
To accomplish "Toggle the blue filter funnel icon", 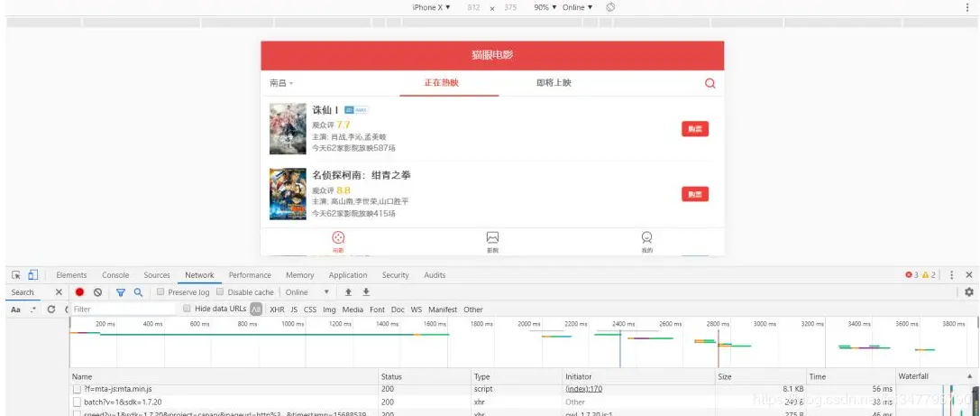I will tap(121, 292).
